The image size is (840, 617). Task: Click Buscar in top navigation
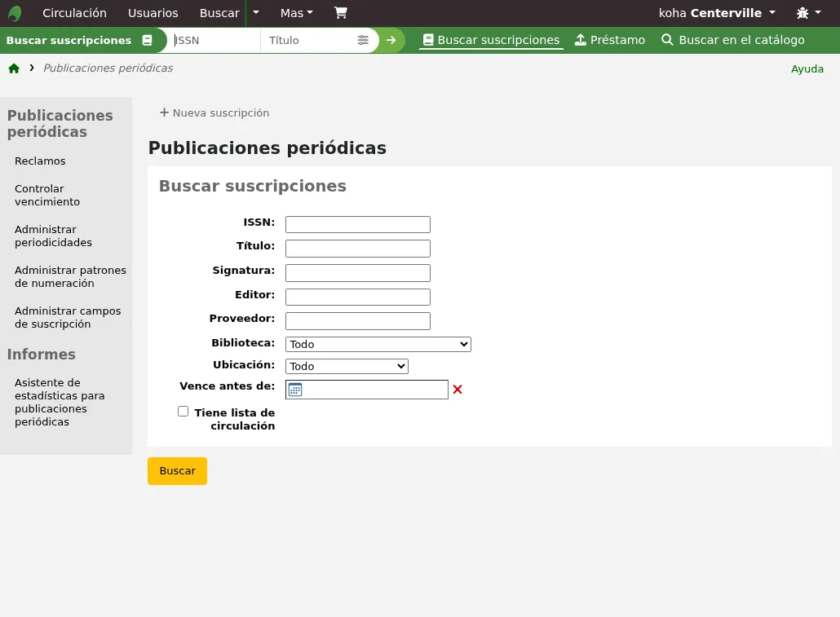click(219, 13)
